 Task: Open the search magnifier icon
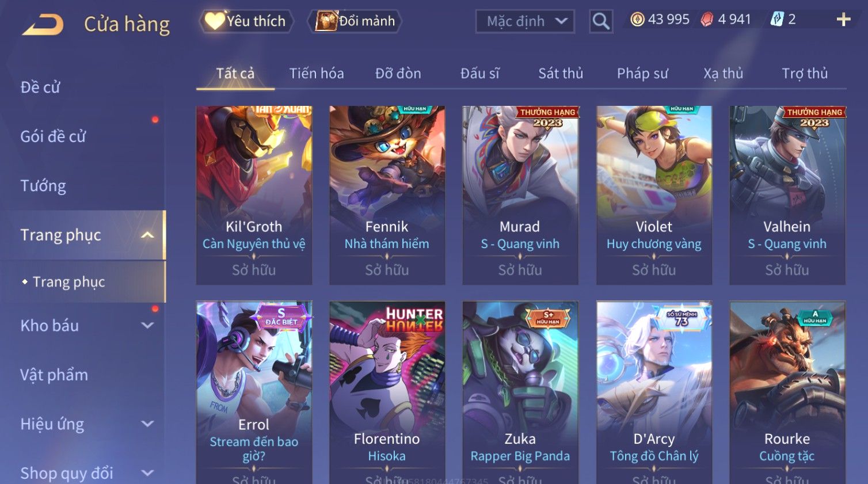(x=600, y=21)
